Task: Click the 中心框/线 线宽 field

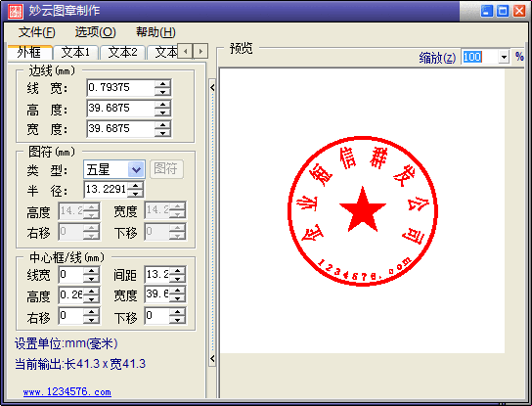Action: pos(71,275)
